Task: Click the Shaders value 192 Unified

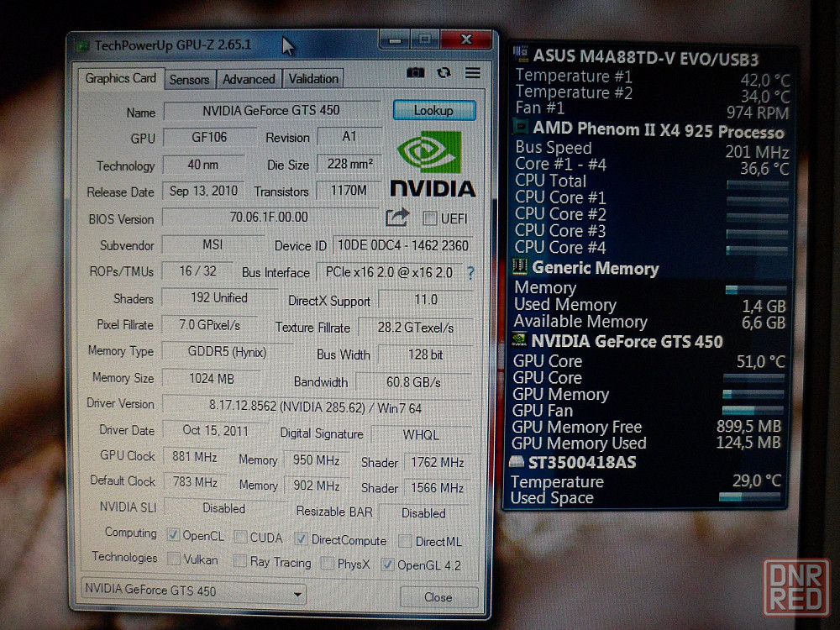Action: 219,298
